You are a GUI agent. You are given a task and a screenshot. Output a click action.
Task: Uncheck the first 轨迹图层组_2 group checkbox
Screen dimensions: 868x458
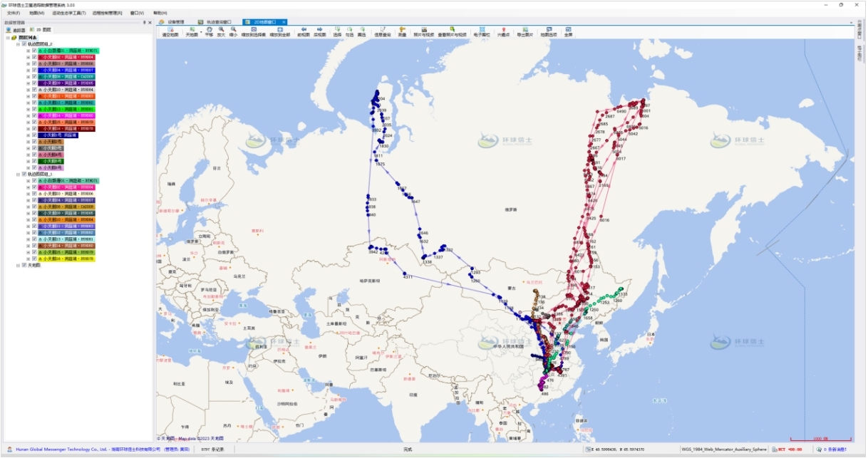pyautogui.click(x=24, y=43)
